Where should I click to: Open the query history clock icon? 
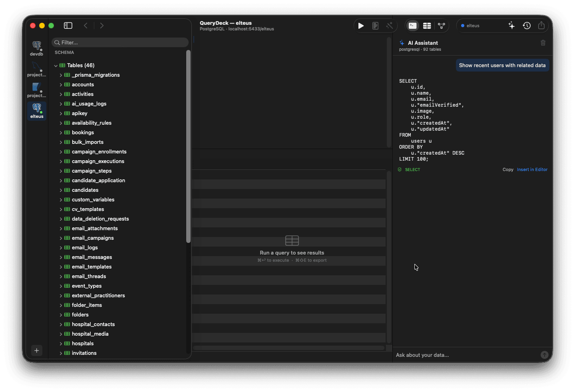tap(527, 26)
